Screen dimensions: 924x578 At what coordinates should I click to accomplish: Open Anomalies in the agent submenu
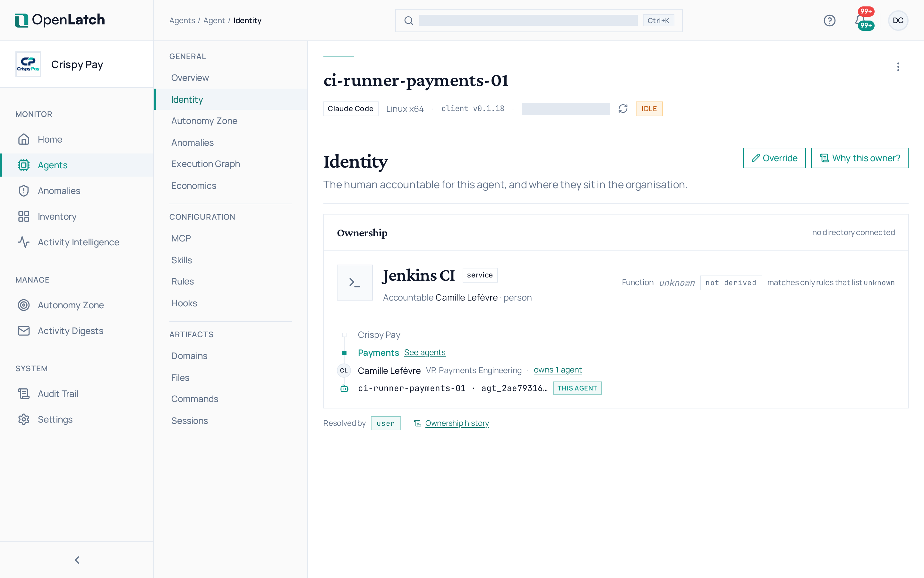231,143
